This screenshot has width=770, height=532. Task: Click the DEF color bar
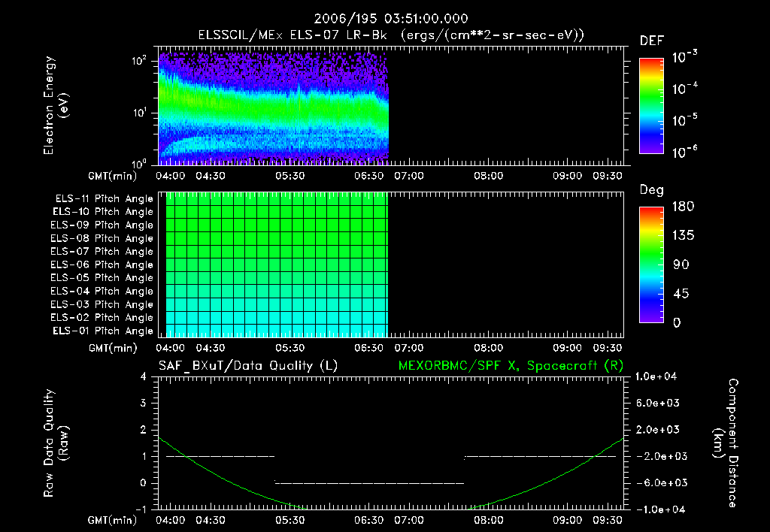tap(651, 106)
